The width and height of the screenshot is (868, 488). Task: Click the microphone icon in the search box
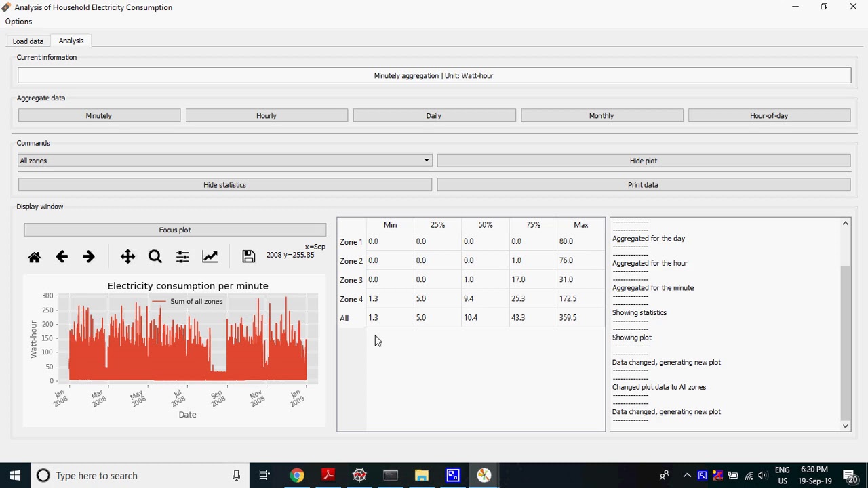(236, 475)
